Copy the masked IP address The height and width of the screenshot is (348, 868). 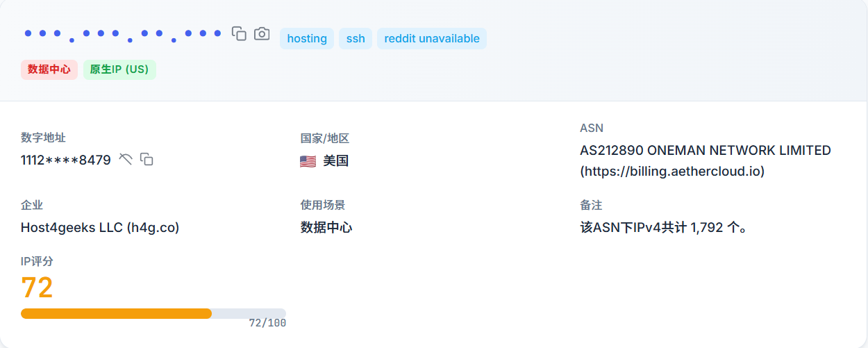(x=239, y=33)
